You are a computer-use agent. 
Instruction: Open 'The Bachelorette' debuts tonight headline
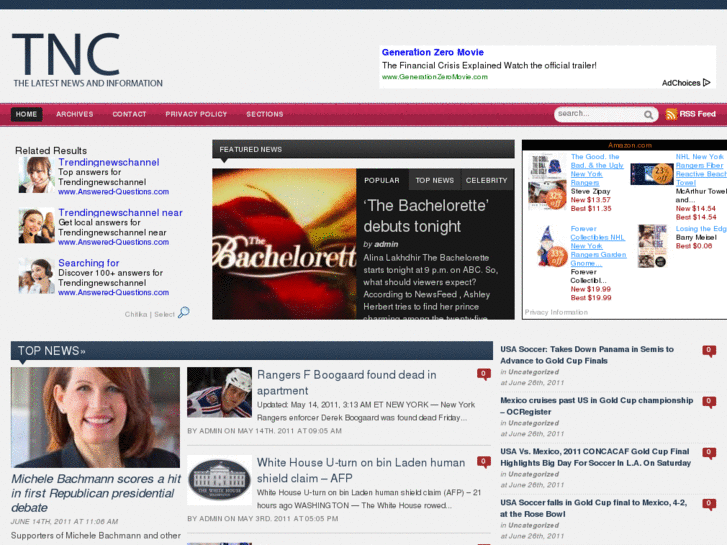pos(426,216)
